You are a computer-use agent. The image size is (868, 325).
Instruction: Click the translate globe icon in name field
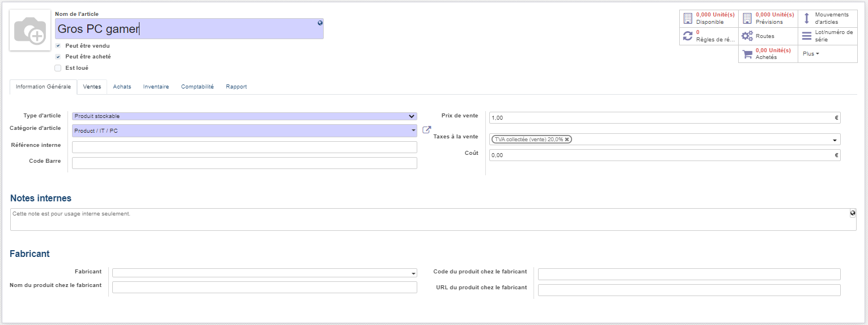[320, 23]
